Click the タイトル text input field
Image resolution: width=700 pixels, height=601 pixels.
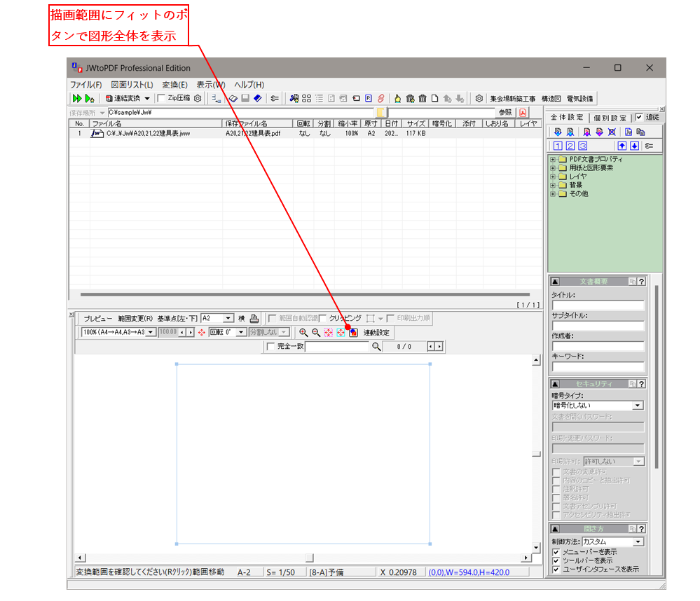(598, 305)
